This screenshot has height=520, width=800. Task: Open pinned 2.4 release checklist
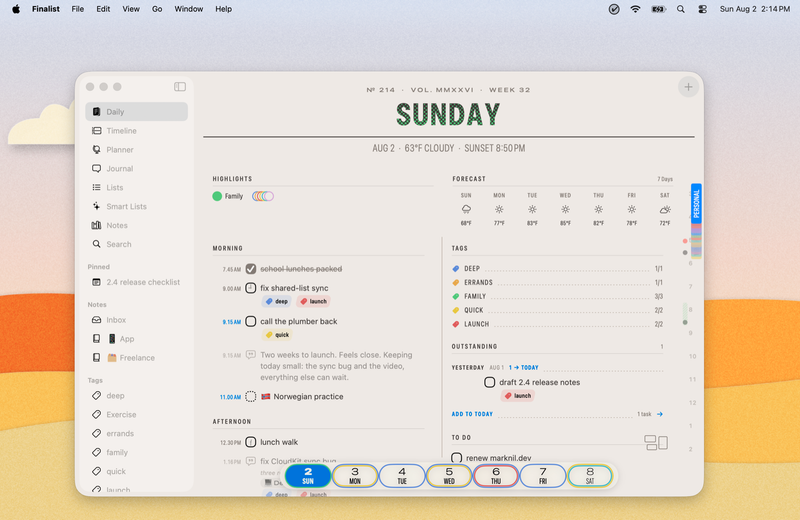pos(136,282)
